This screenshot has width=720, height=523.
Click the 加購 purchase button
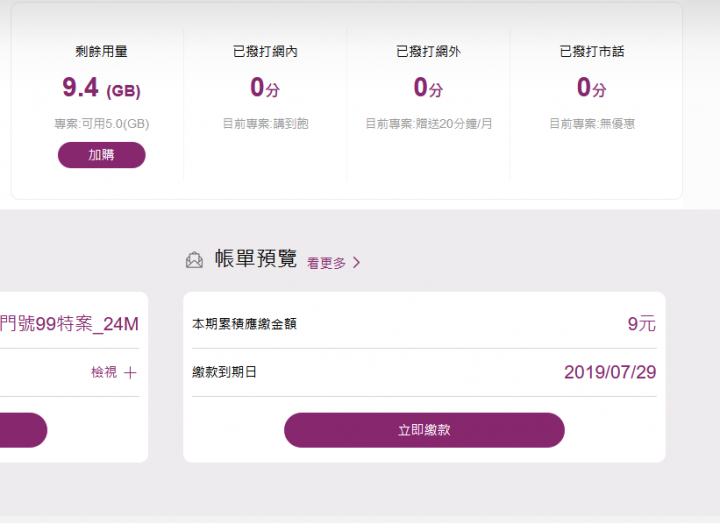101,155
